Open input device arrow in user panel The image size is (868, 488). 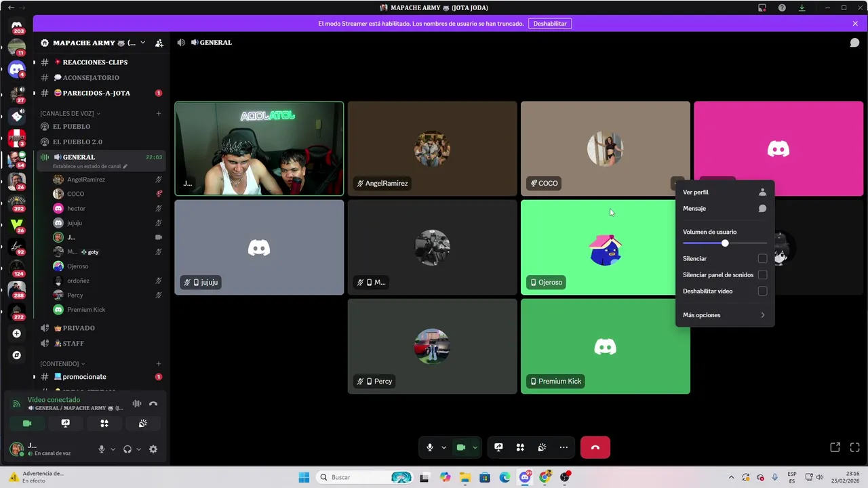(x=113, y=449)
